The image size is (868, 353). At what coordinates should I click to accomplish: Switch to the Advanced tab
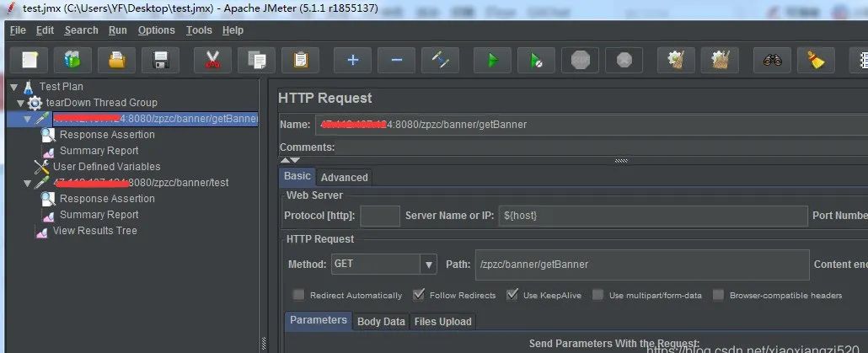[345, 178]
